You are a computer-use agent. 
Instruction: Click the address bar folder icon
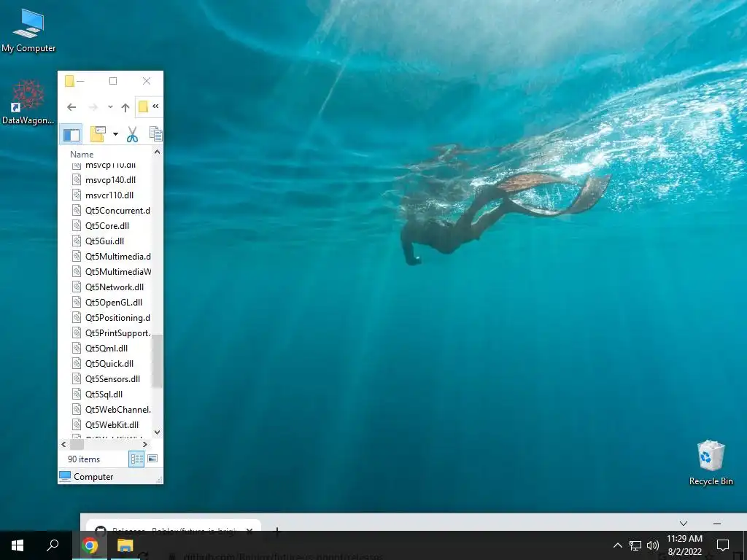[143, 106]
